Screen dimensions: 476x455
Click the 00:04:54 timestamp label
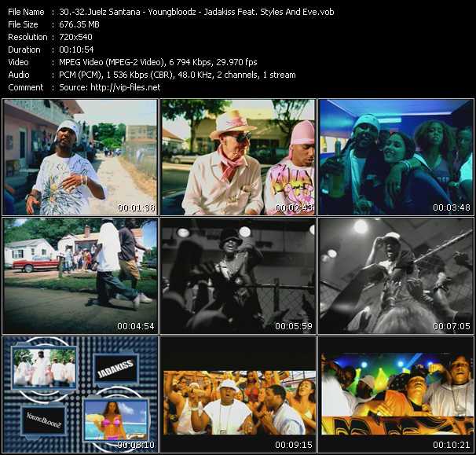click(136, 326)
